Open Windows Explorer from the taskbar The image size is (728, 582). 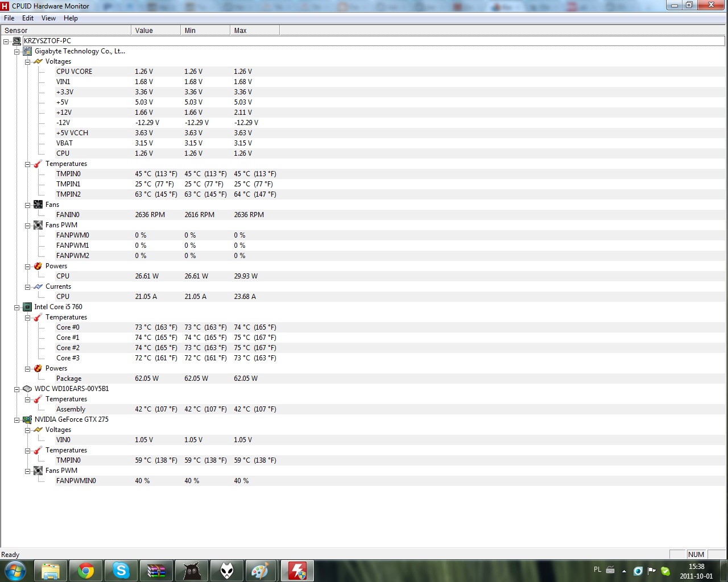(51, 571)
